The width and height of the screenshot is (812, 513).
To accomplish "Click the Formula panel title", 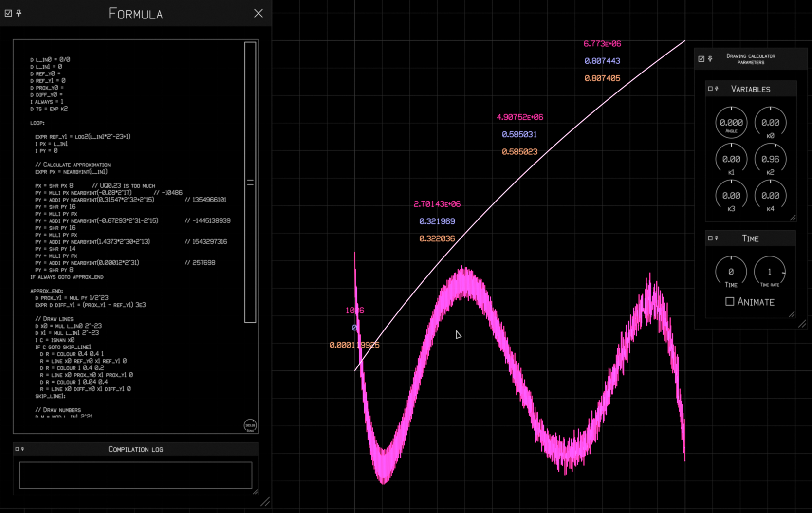I will click(x=135, y=14).
